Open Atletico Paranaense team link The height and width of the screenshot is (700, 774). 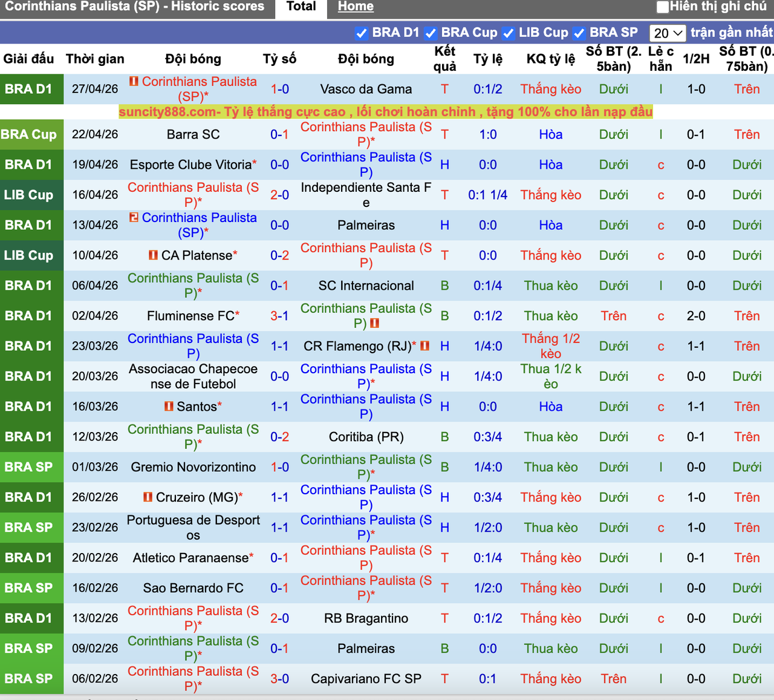(x=190, y=558)
